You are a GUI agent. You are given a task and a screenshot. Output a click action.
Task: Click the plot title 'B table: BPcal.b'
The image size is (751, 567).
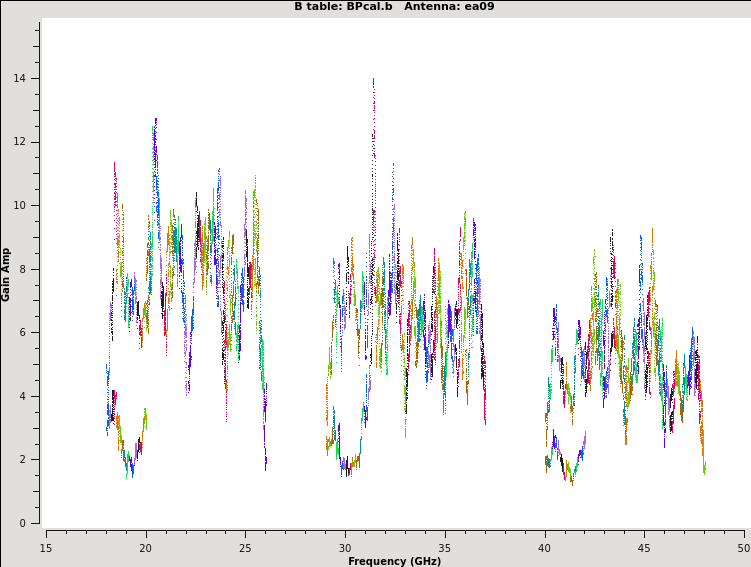click(x=341, y=7)
